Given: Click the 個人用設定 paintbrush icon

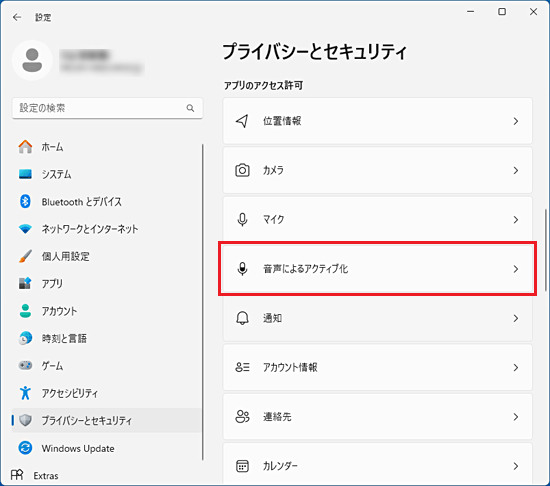Looking at the screenshot, I should tap(25, 256).
